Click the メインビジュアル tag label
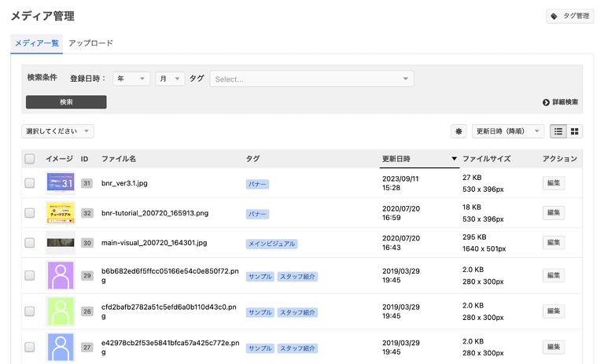This screenshot has width=604, height=364. tap(272, 244)
